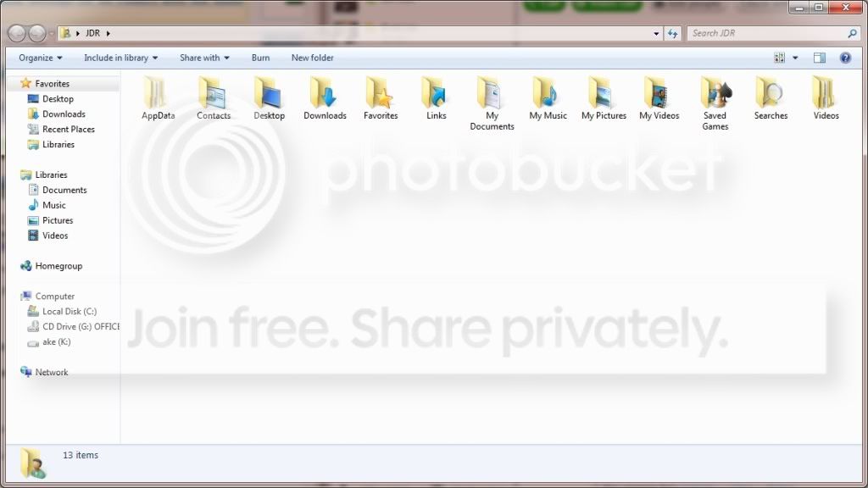868x488 pixels.
Task: Click the New folder button
Action: coord(312,58)
